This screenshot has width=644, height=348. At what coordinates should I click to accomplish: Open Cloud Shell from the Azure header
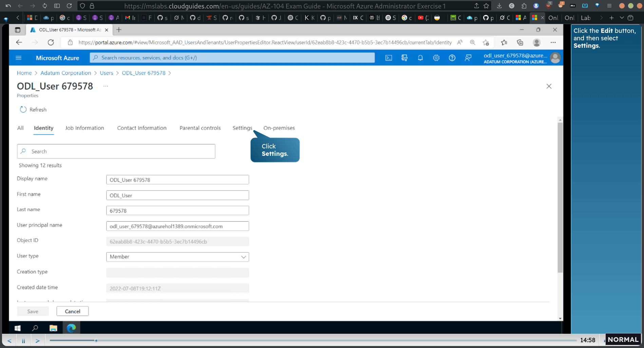click(389, 58)
